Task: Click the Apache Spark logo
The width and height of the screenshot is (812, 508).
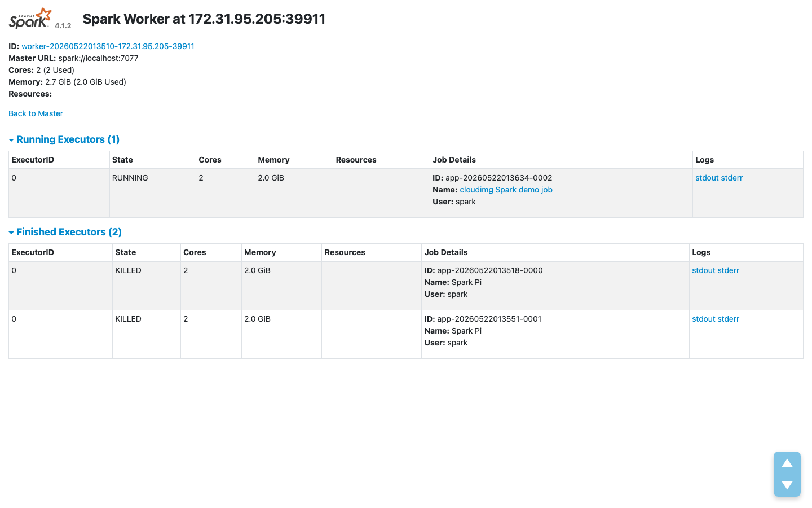Action: pos(30,19)
